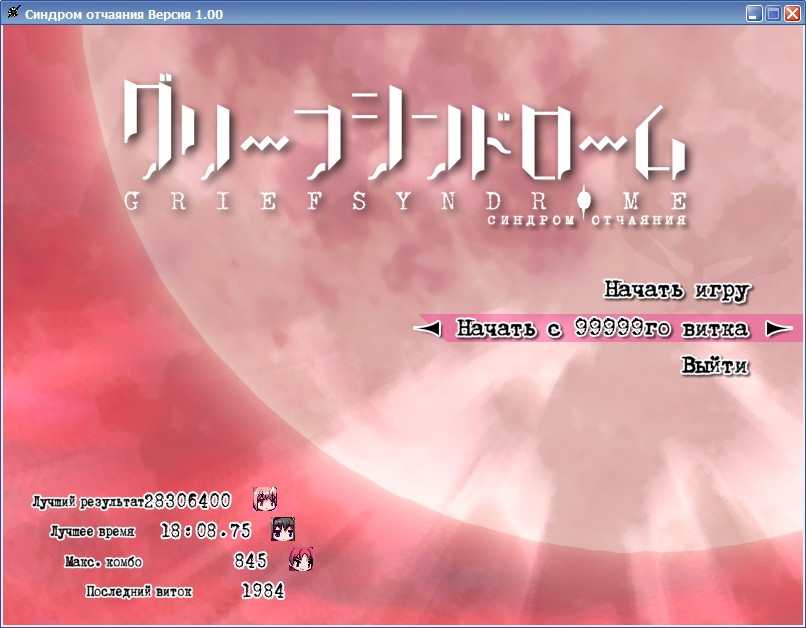The height and width of the screenshot is (628, 806).
Task: Click the Лучший результат label
Action: (88, 502)
